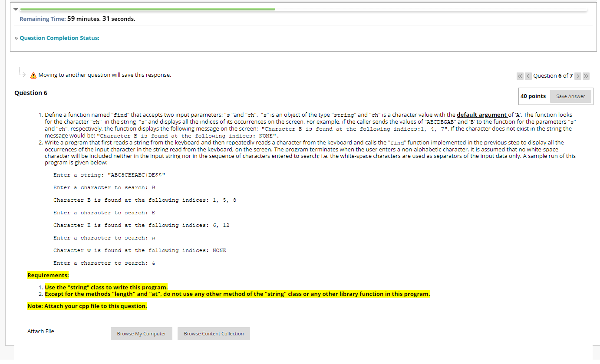The image size is (600, 364).
Task: Click 'Character E is found' sample line
Action: [x=141, y=225]
